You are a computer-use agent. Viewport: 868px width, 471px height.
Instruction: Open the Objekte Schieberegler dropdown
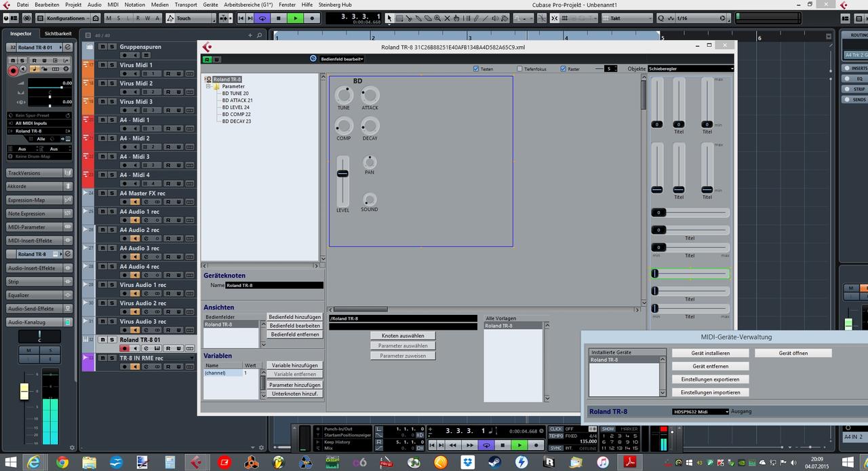pos(690,69)
